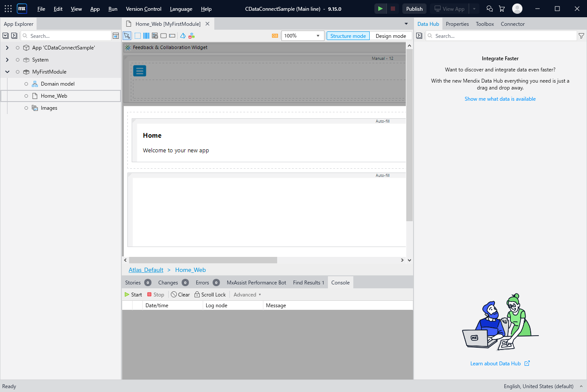Image resolution: width=587 pixels, height=392 pixels.
Task: Click the blue pyramid building block icon
Action: [183, 36]
